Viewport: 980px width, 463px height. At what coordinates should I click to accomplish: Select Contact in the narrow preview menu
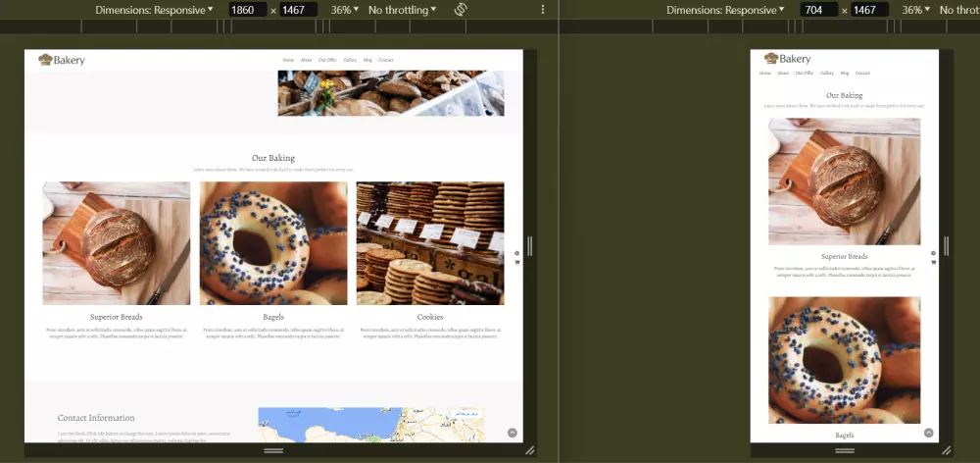(863, 74)
